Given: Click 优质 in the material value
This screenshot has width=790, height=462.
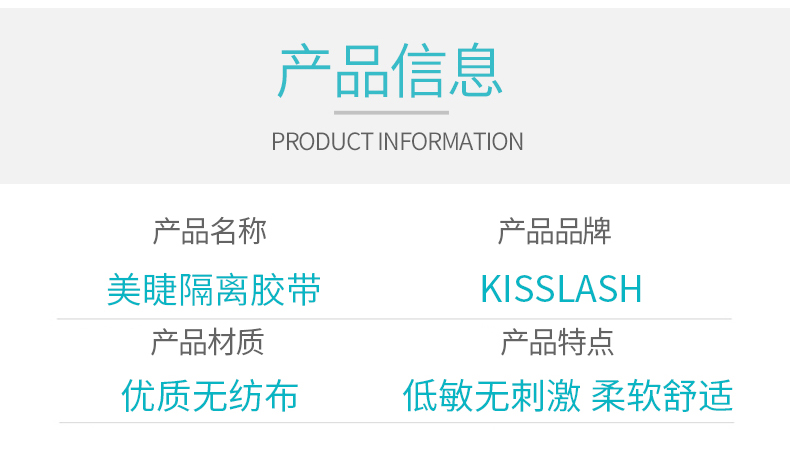Looking at the screenshot, I should click(157, 396).
